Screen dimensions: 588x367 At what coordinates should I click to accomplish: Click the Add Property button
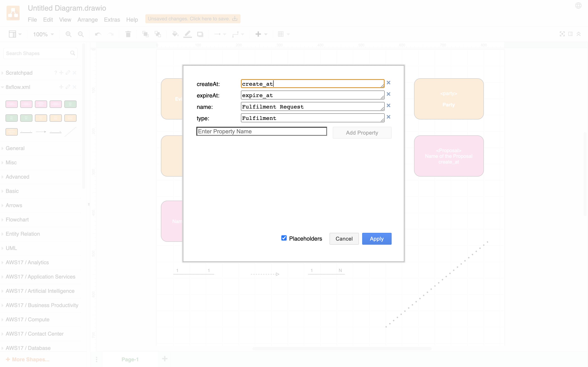pos(362,133)
